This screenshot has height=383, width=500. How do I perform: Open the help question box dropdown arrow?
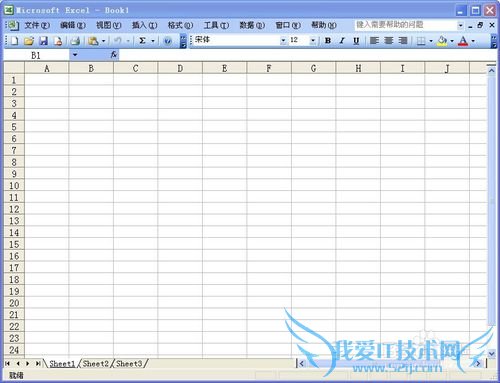(x=460, y=25)
